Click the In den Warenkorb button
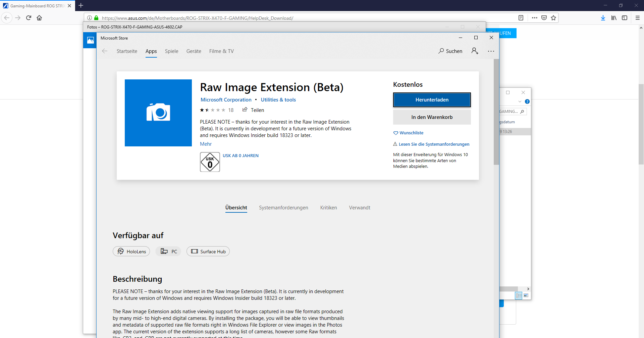Screen dimensions: 644x338 [x=432, y=117]
